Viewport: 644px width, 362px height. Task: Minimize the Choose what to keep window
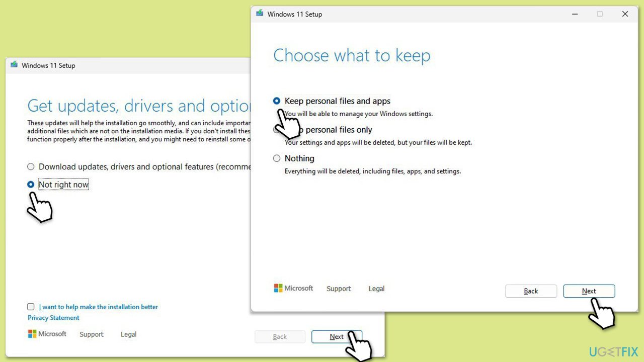[x=575, y=14]
